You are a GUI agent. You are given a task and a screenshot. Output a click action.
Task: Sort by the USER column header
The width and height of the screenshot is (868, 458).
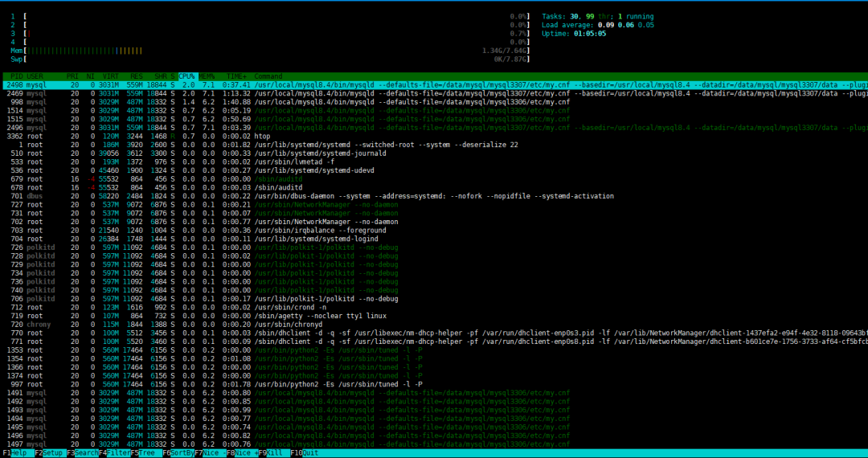coord(35,76)
